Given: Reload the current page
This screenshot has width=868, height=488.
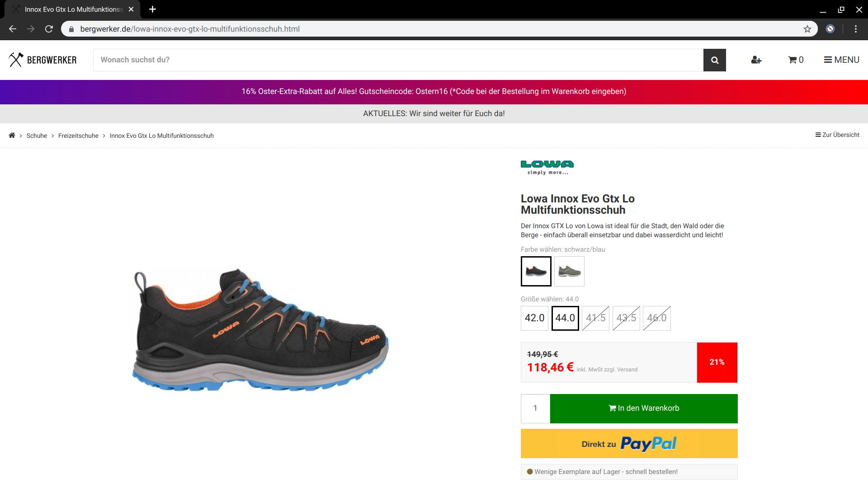Looking at the screenshot, I should (x=49, y=29).
